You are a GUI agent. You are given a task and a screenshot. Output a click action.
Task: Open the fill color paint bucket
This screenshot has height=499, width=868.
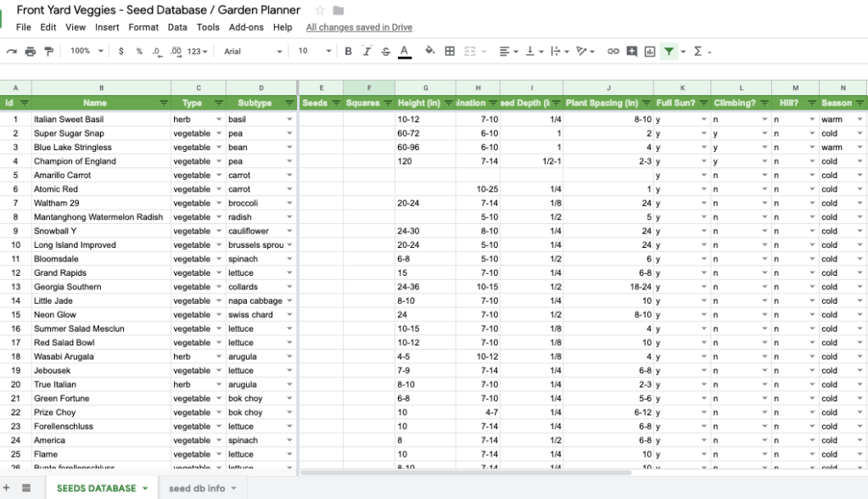click(429, 51)
